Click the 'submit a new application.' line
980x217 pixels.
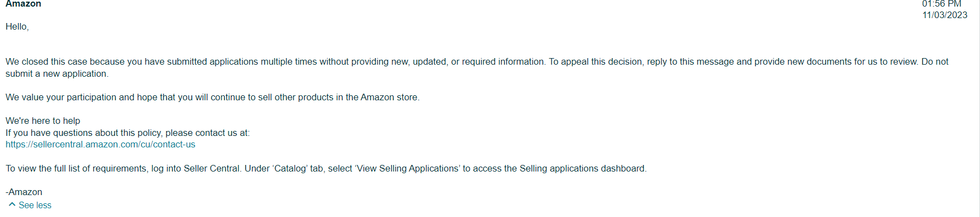(57, 74)
